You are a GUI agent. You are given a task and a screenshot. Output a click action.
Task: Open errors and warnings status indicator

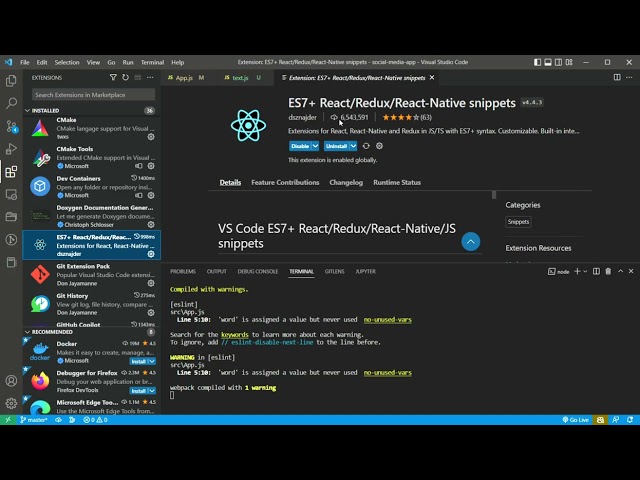[x=96, y=420]
